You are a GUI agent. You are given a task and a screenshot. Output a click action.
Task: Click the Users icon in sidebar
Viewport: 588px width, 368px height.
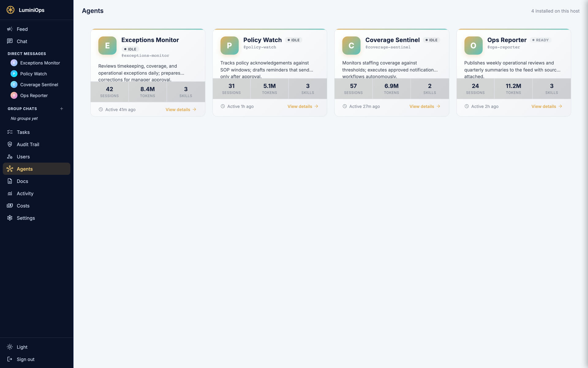(10, 156)
